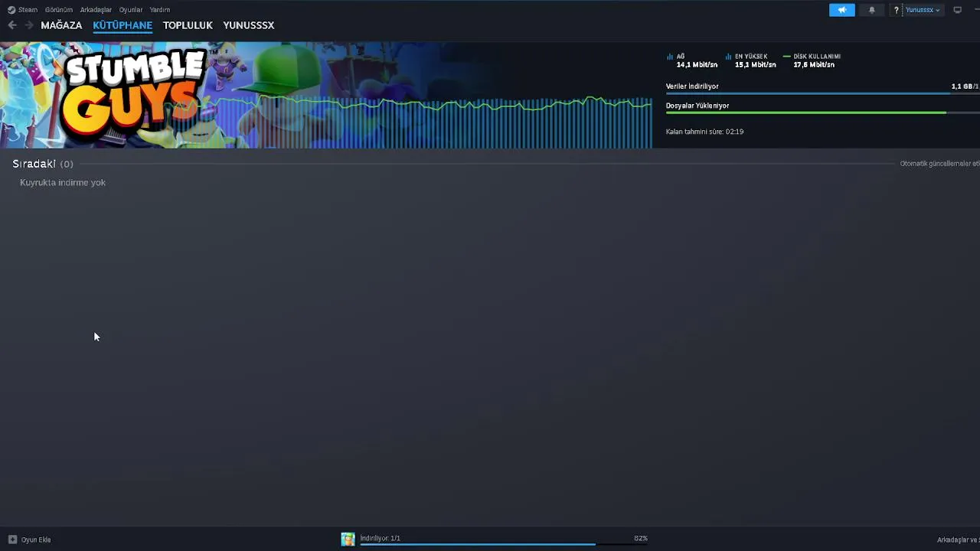Click the Kalan tahmini süre text
Viewport: 980px width, 551px height.
coord(704,132)
